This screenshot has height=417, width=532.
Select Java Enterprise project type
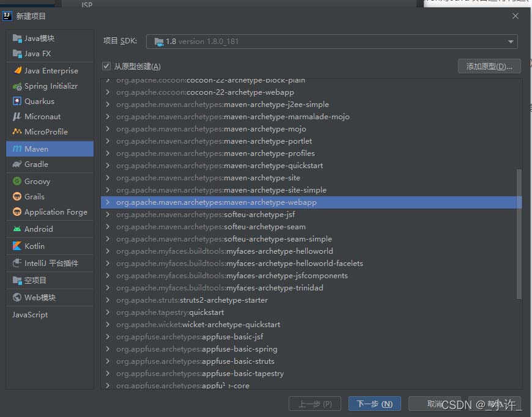(x=50, y=70)
